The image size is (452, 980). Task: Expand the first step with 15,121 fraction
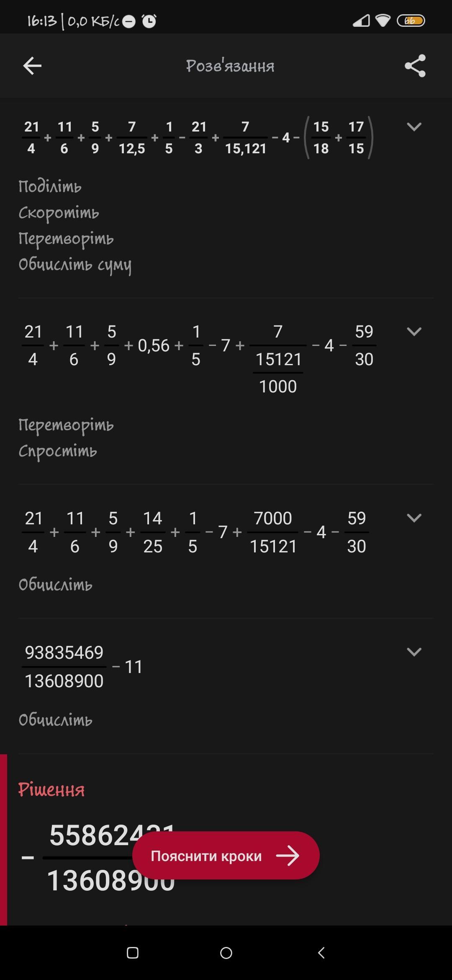click(x=414, y=126)
